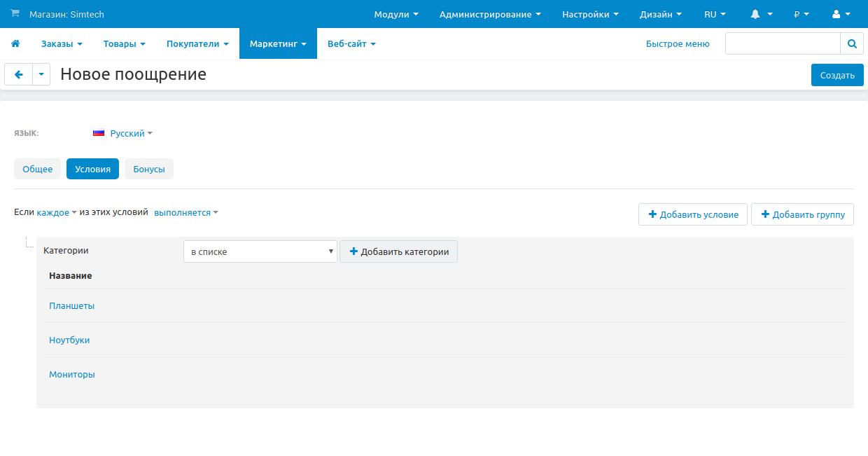Open the Настройки menu

(590, 14)
